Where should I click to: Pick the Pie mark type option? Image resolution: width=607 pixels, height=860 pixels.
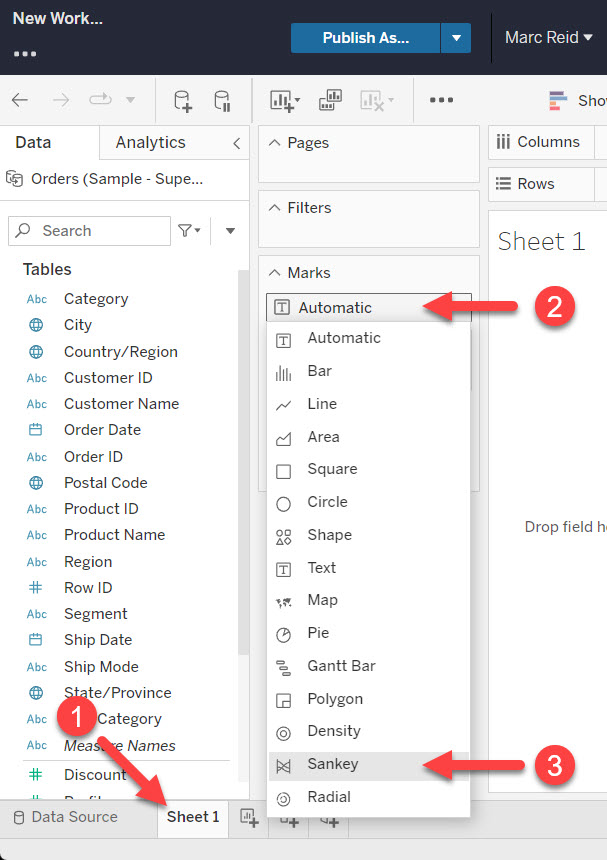[318, 633]
